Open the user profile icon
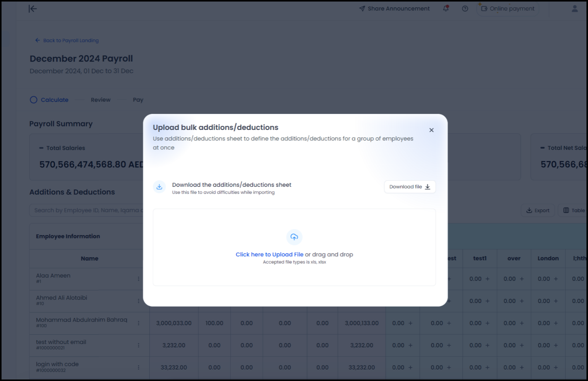Screen dimensions: 588x381 tap(574, 8)
